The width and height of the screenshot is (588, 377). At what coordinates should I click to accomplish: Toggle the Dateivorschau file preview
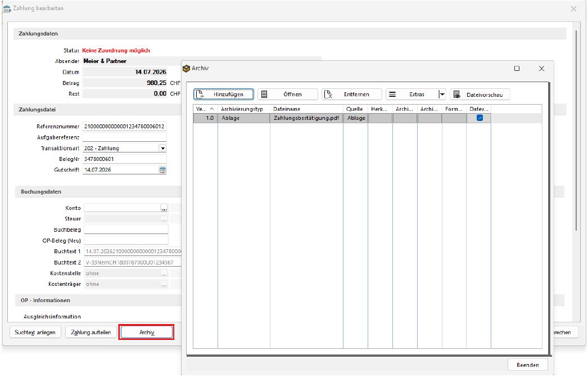click(480, 95)
